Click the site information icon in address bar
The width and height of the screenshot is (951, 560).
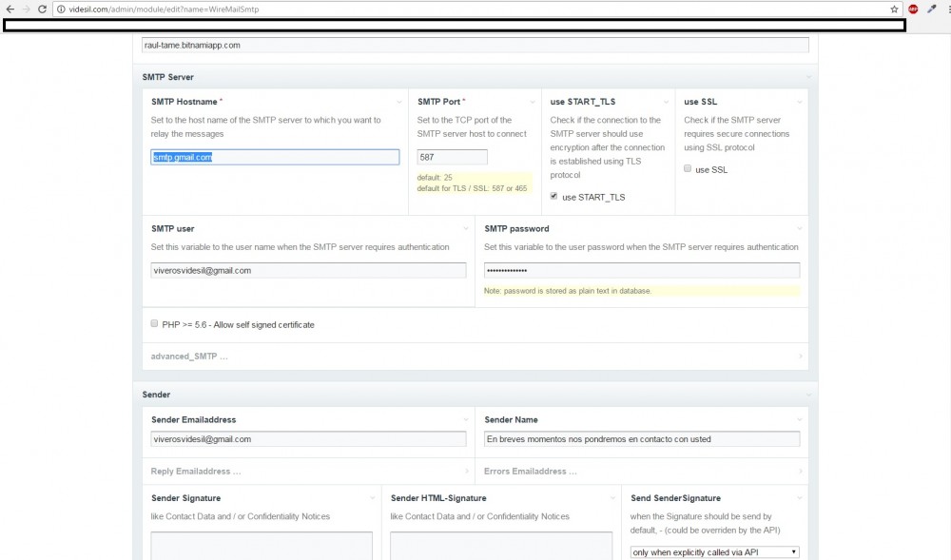(60, 9)
